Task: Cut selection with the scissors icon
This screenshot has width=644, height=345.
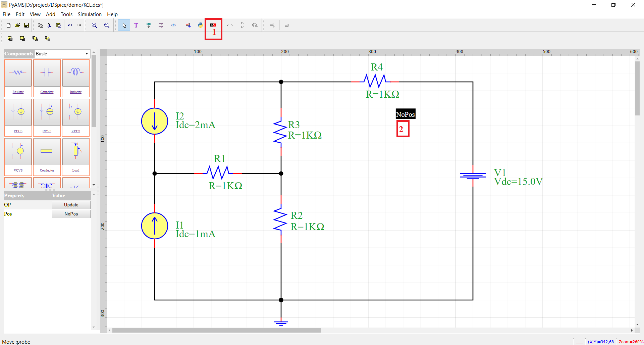Action: (49, 25)
